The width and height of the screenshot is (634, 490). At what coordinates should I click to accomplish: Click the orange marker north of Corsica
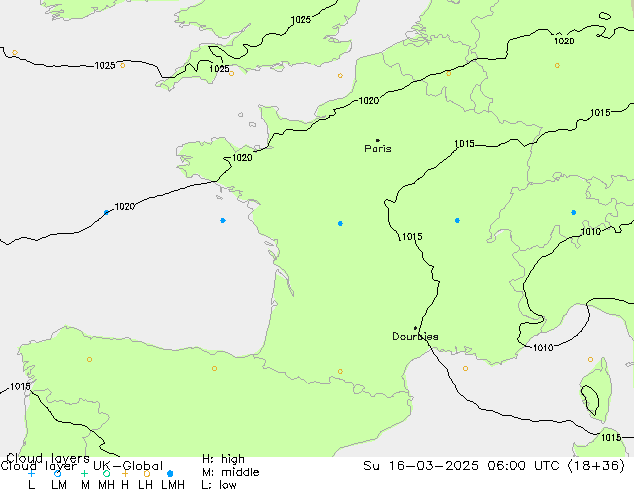[590, 359]
